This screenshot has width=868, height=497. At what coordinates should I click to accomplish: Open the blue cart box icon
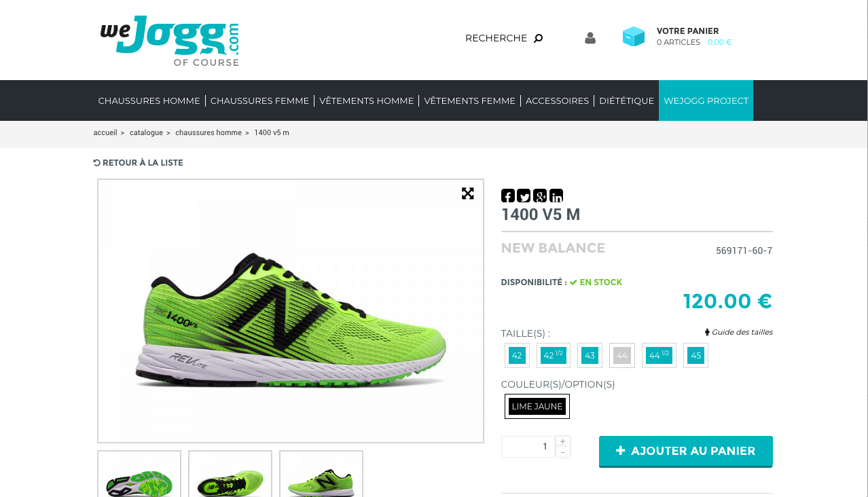(x=634, y=37)
